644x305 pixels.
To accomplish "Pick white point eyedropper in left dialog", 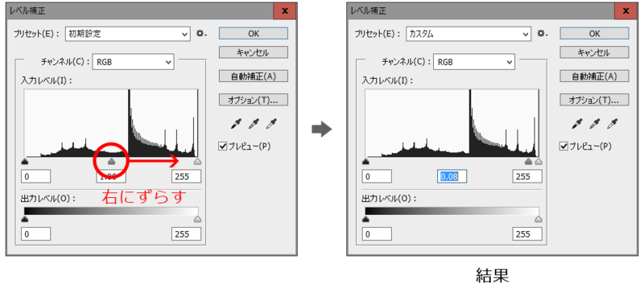I will coord(272,124).
